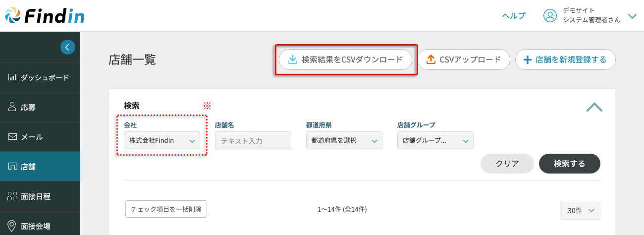Click the user profile avatar icon
The height and width of the screenshot is (235, 644).
pyautogui.click(x=550, y=16)
